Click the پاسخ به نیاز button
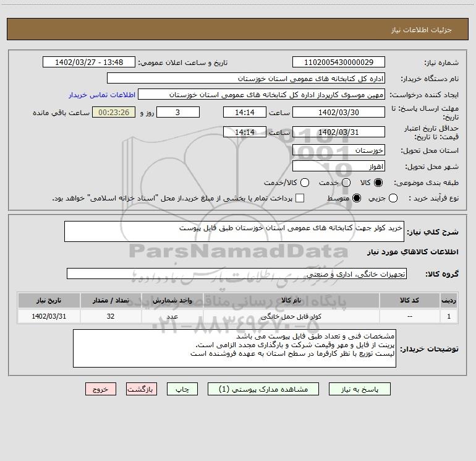 359,389
